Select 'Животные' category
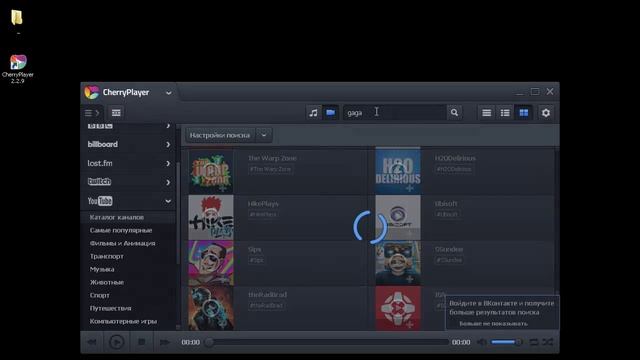 point(107,282)
